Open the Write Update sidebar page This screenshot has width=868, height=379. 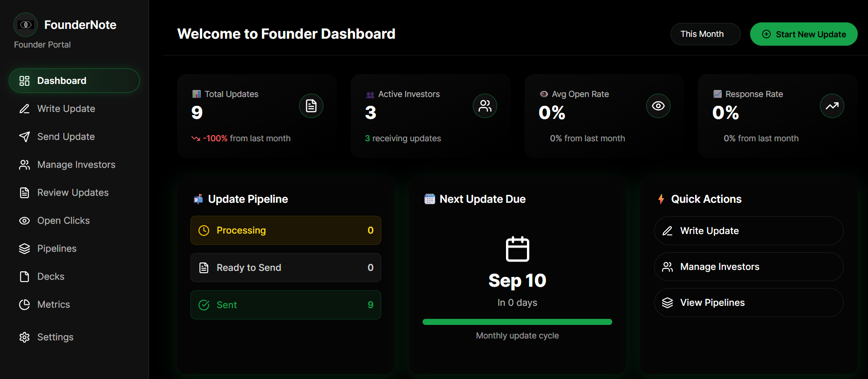[x=66, y=109]
